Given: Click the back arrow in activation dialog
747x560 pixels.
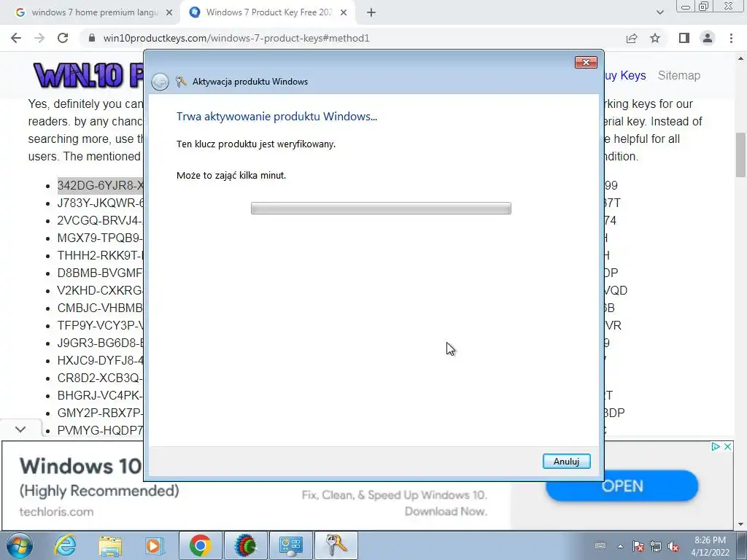Looking at the screenshot, I should click(x=160, y=82).
